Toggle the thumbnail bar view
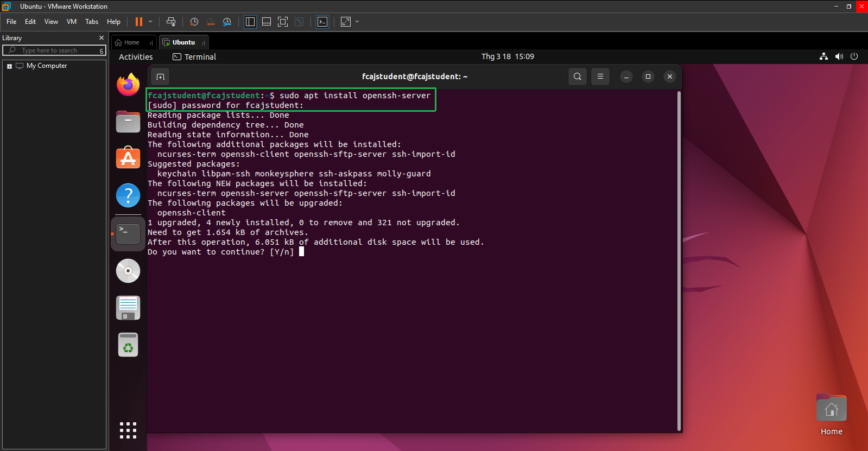868x451 pixels. (x=267, y=22)
